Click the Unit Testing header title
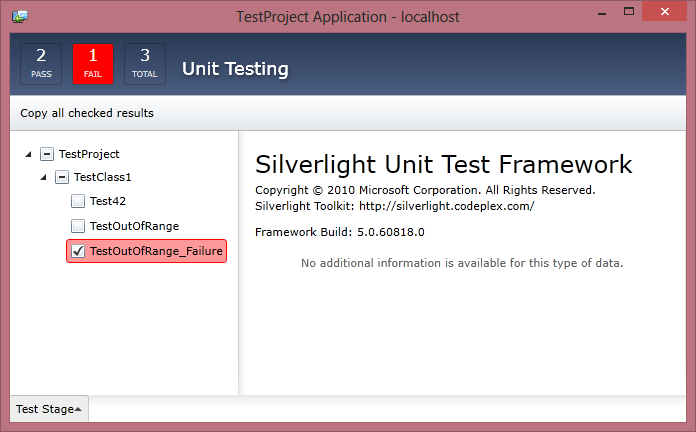Viewport: 696px width, 432px height. [235, 69]
